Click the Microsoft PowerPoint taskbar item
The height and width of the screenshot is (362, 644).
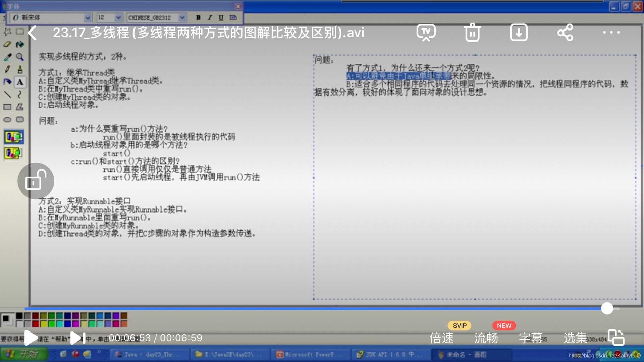coord(309,354)
